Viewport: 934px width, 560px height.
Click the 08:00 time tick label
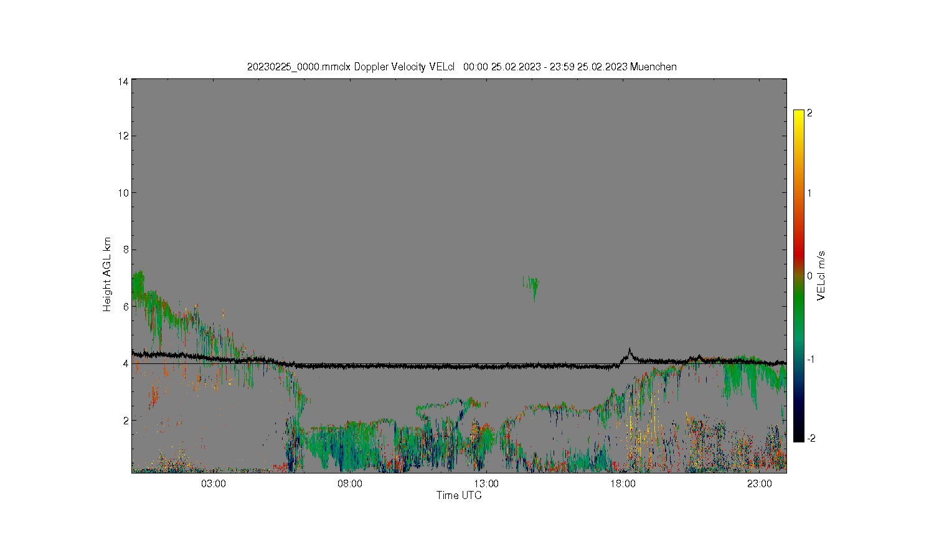click(x=350, y=484)
